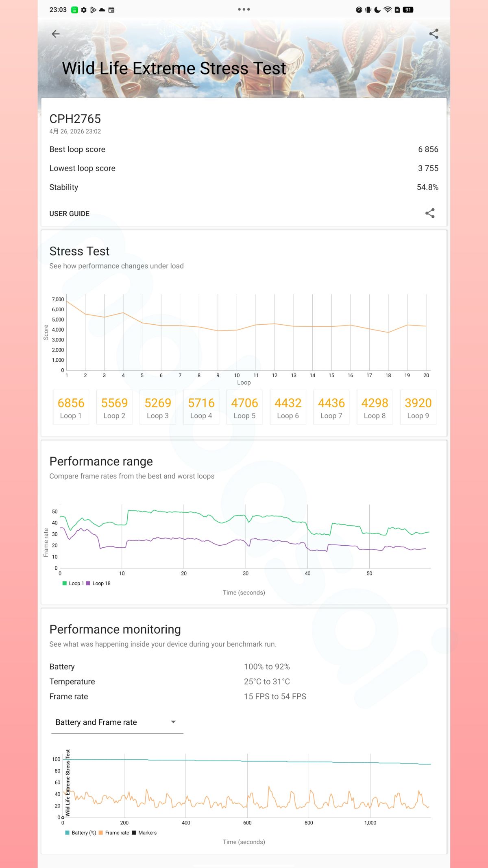Toggle the Loop 18 legend series
Viewport: 488px width, 868px height.
(98, 583)
